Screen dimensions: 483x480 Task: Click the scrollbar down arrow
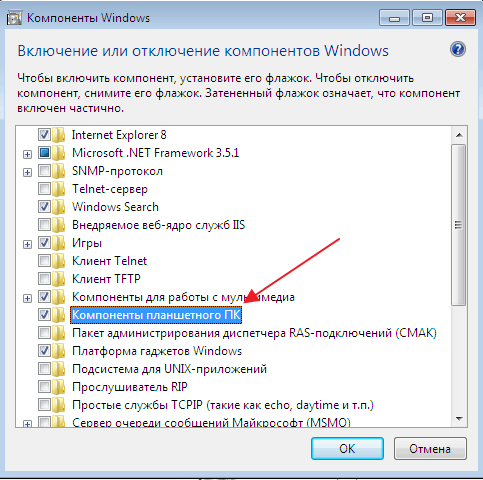coord(459,419)
